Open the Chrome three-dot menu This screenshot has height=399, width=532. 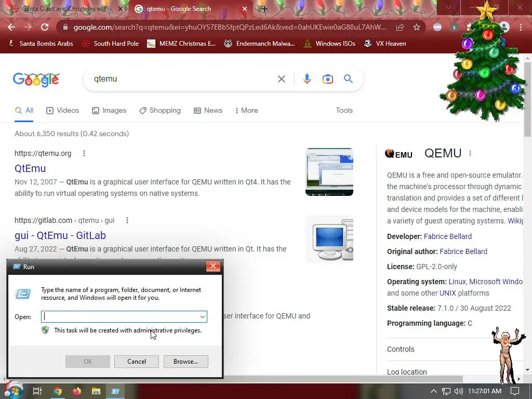(x=521, y=27)
